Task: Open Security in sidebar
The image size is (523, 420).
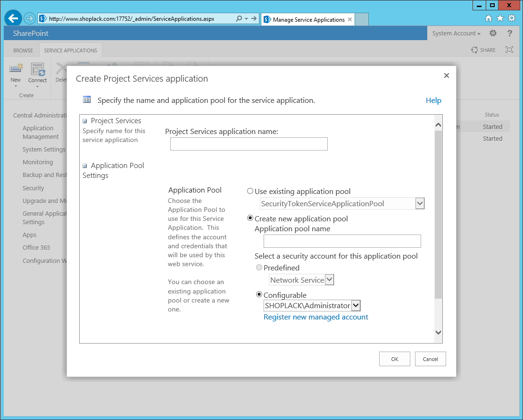Action: coord(33,188)
